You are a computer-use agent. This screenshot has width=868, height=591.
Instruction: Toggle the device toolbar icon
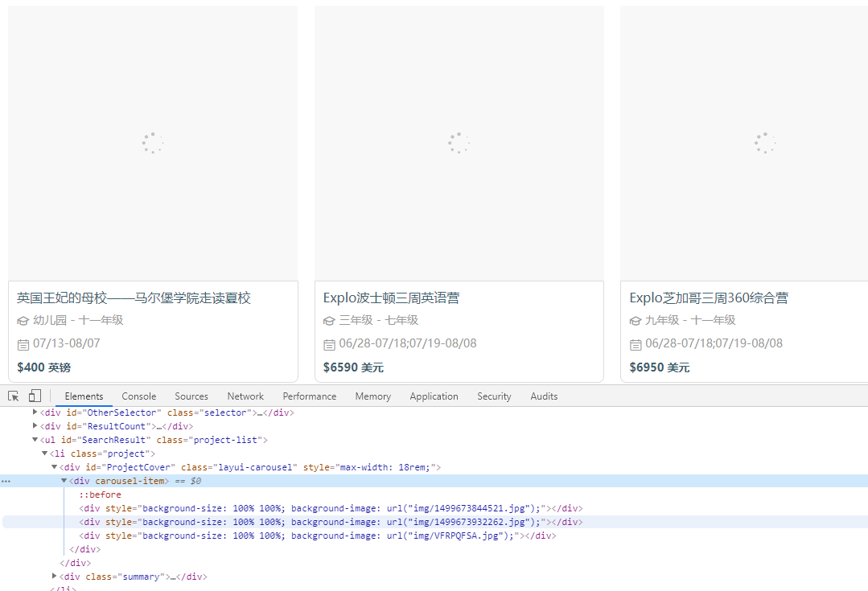click(x=35, y=396)
